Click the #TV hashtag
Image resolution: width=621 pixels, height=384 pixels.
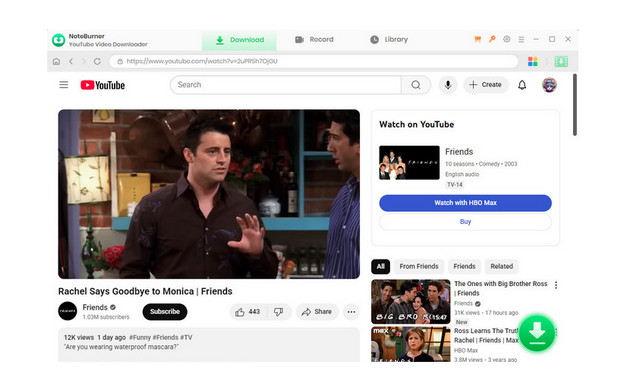click(x=186, y=337)
